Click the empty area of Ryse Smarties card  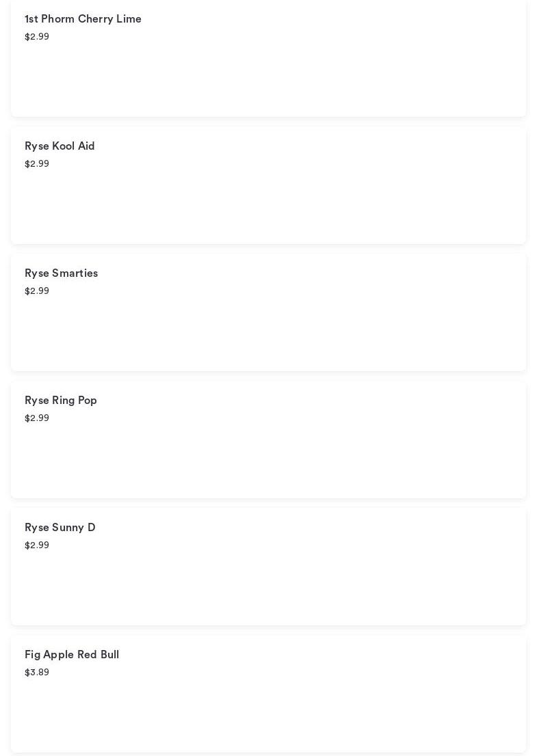point(308,328)
